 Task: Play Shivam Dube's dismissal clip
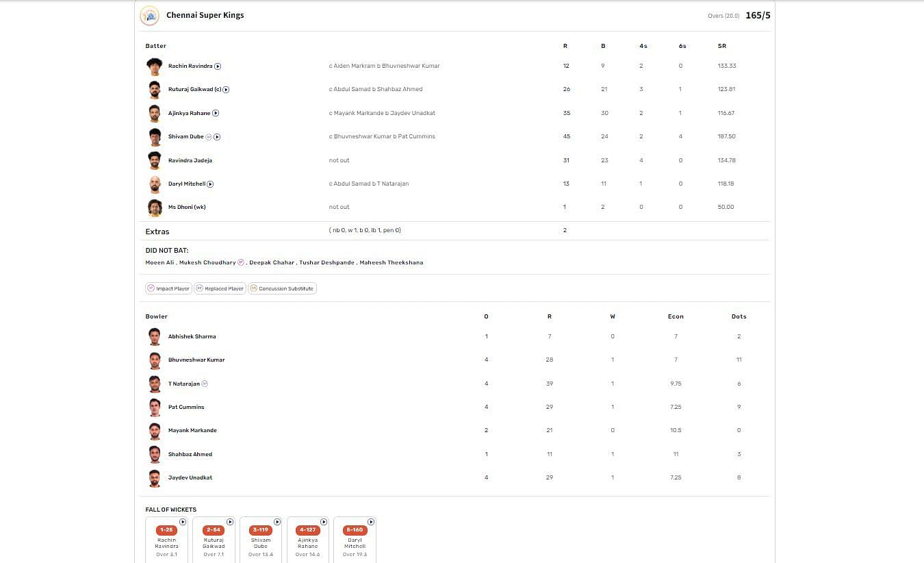(x=217, y=137)
